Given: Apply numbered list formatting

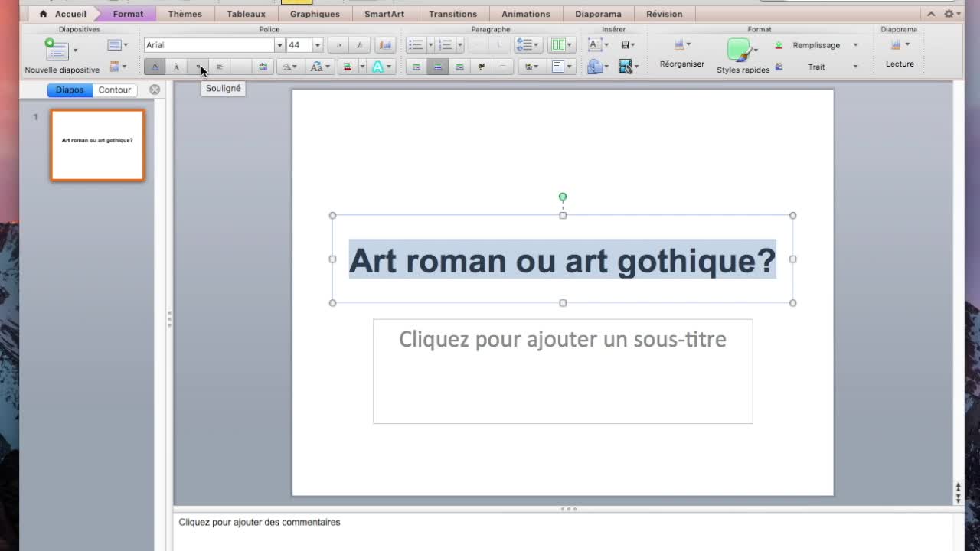Looking at the screenshot, I should point(446,45).
